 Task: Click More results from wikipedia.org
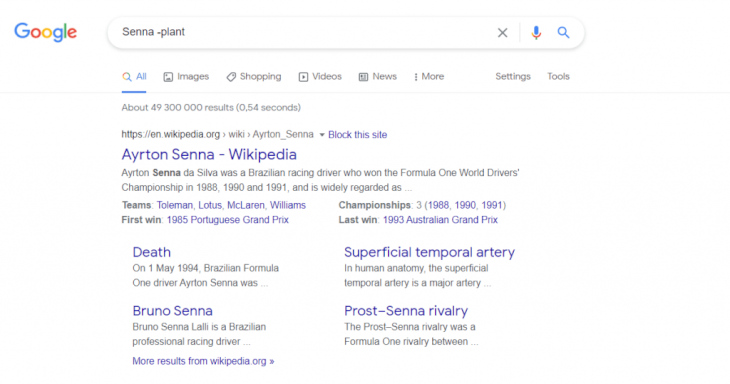tap(203, 361)
